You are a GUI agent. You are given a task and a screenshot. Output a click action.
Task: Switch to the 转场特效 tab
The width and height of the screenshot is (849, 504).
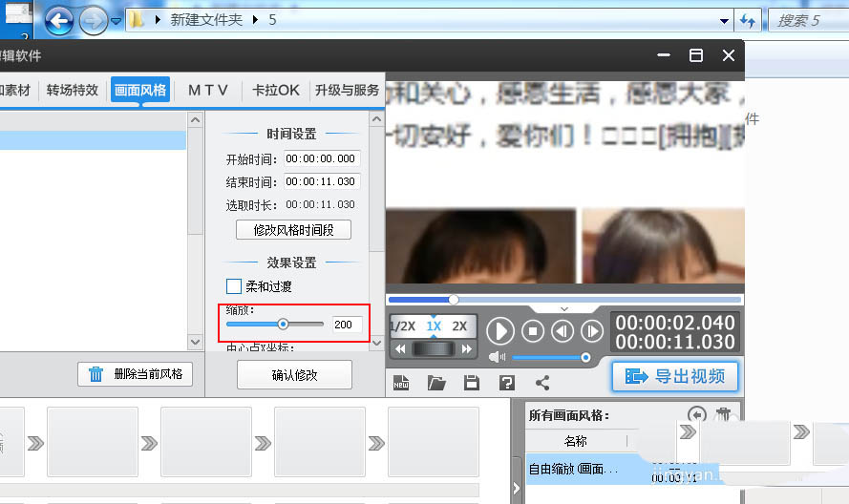click(x=72, y=90)
